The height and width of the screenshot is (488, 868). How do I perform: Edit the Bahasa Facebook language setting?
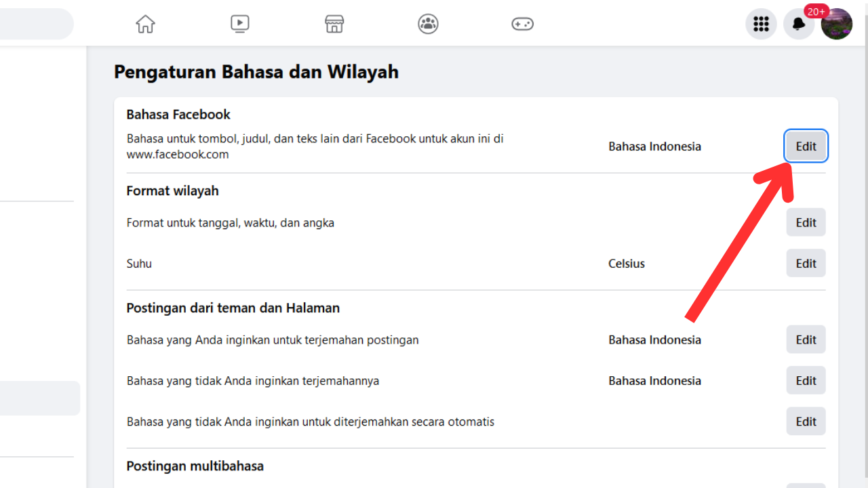806,146
